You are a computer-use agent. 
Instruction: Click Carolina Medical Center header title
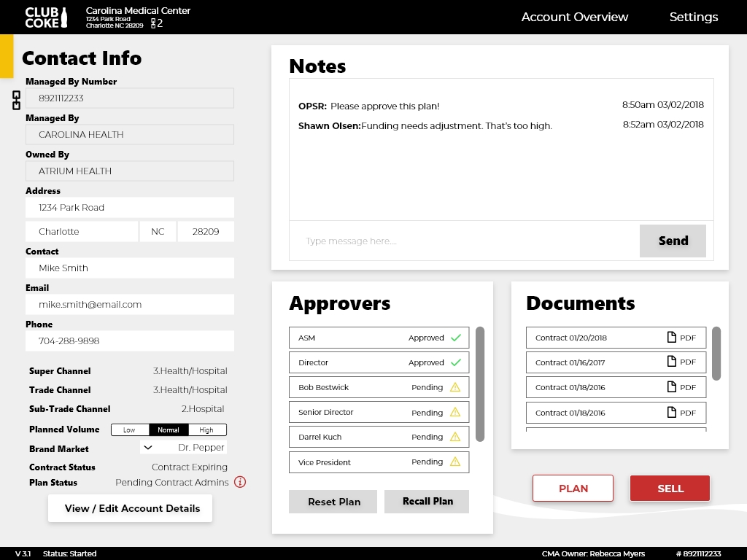(x=138, y=10)
